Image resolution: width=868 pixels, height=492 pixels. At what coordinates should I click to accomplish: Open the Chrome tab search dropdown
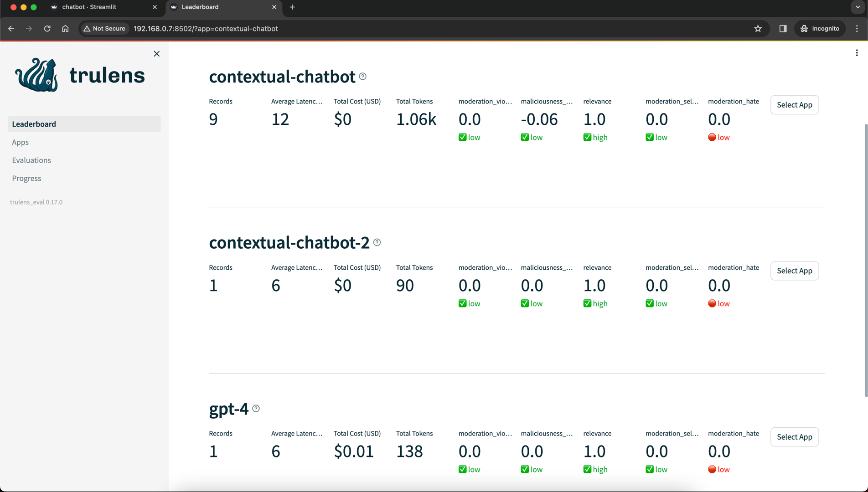pos(858,7)
